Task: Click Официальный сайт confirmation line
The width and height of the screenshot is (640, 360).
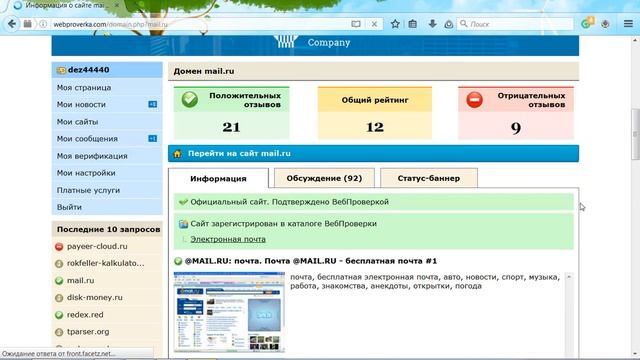Action: 373,202
